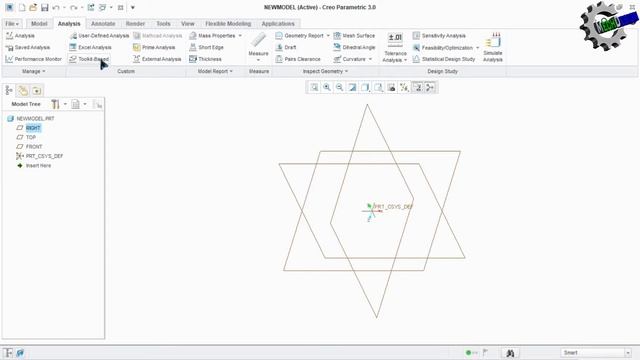The image size is (640, 360).
Task: Click the Analysis command in Manage group
Action: pos(20,36)
